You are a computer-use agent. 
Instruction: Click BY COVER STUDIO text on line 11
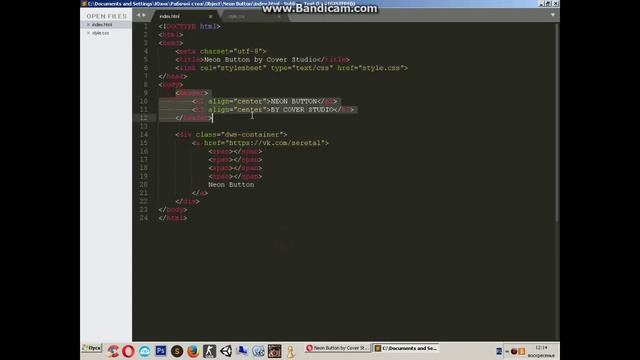point(302,110)
